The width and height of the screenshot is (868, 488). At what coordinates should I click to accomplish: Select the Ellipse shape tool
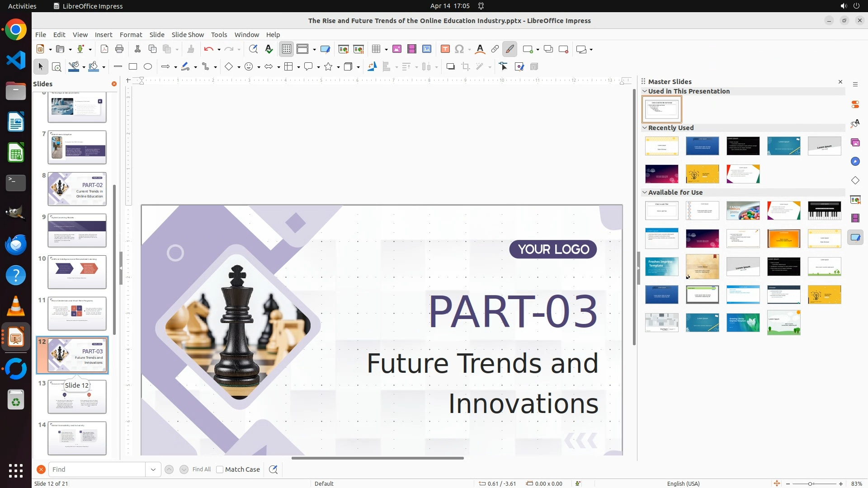(x=148, y=67)
